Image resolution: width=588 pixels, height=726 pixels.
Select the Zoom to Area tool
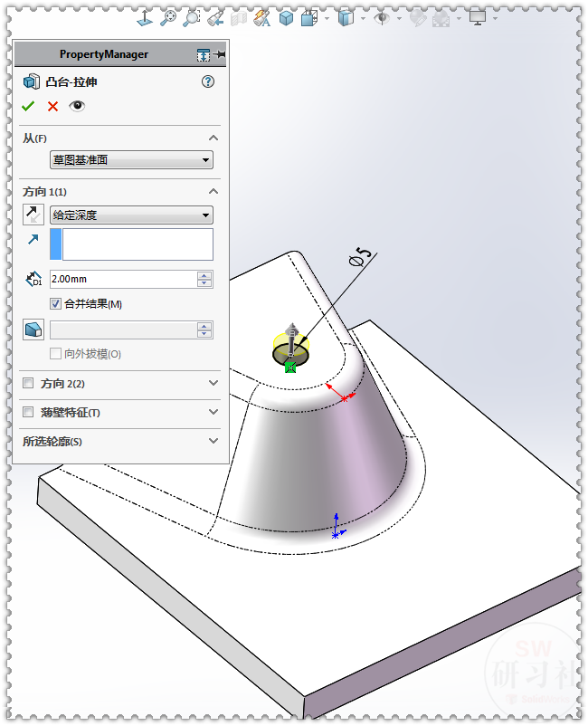[x=191, y=18]
